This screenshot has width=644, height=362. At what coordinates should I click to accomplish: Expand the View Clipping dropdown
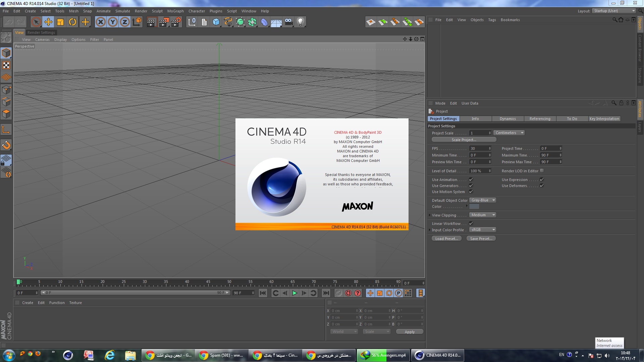click(483, 215)
